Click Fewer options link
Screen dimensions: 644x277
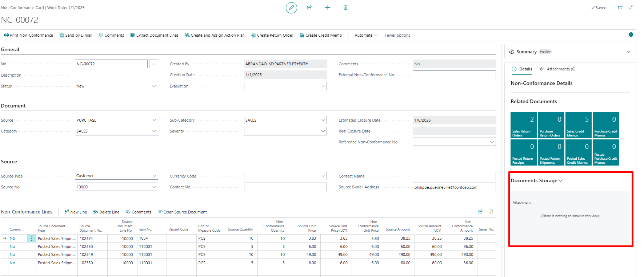click(397, 35)
